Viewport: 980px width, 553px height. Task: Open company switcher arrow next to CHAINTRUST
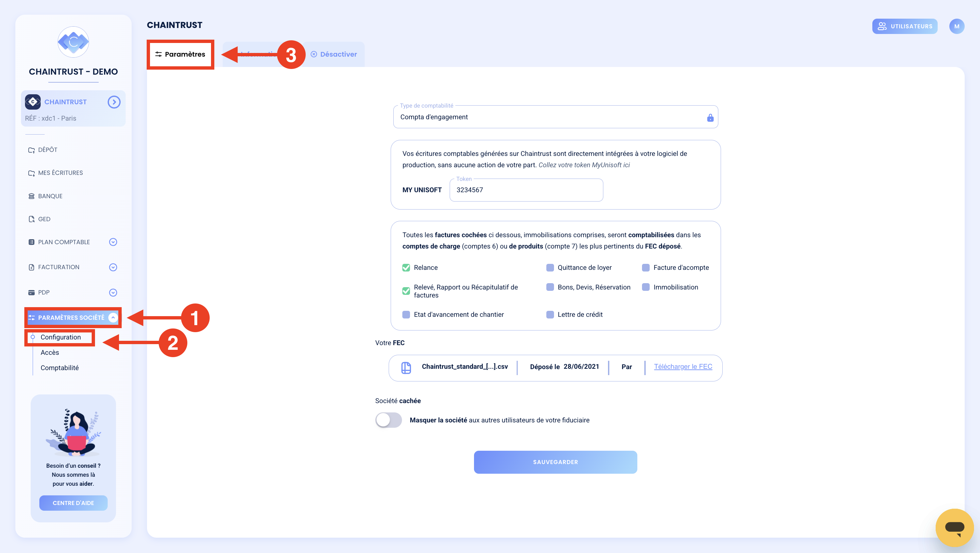(114, 102)
